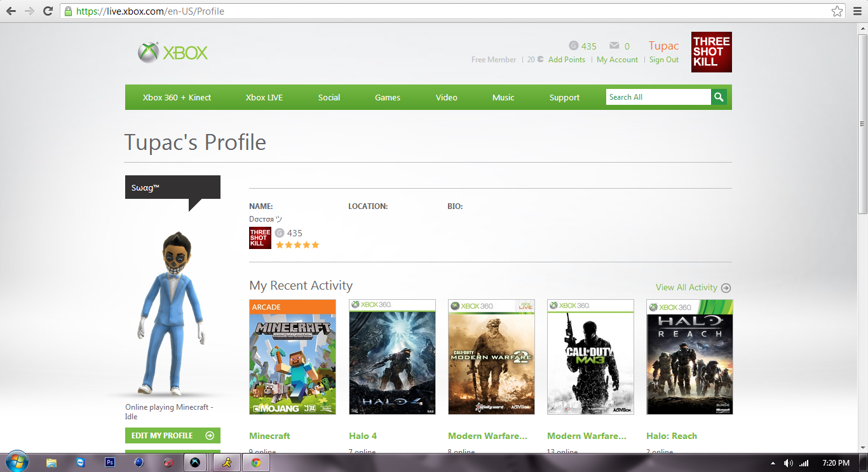The height and width of the screenshot is (472, 868).
Task: Click the Chrome icon in the taskbar
Action: click(255, 462)
